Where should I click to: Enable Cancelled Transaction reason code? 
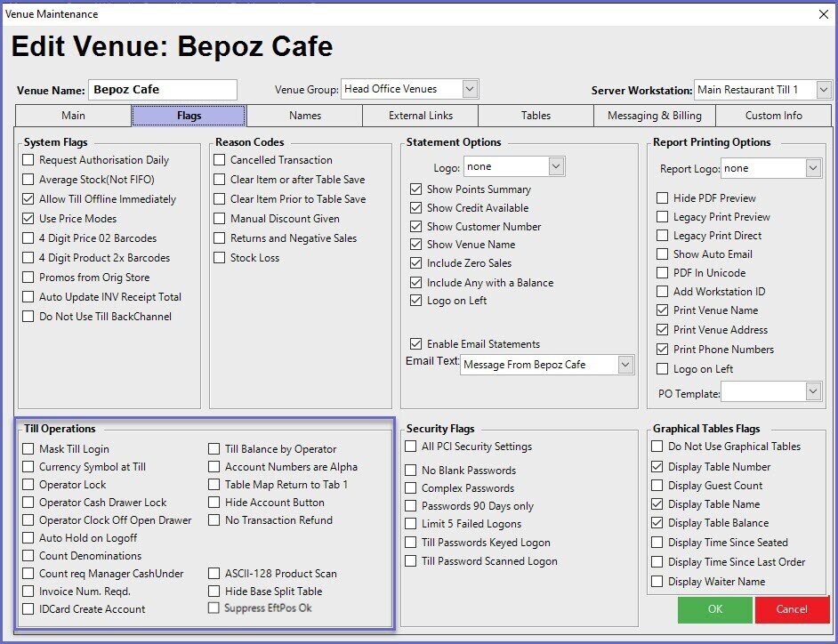[x=220, y=160]
